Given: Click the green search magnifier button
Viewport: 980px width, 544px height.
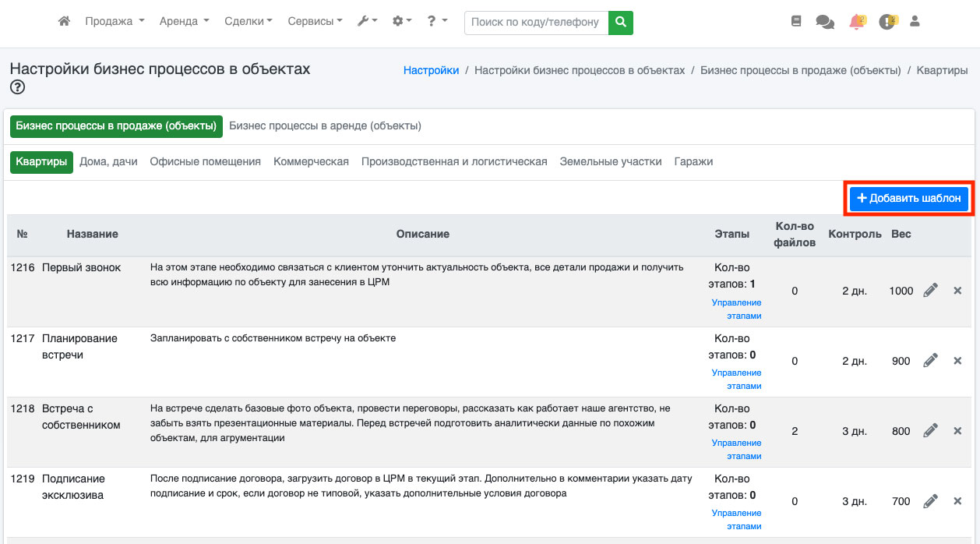Looking at the screenshot, I should click(620, 23).
